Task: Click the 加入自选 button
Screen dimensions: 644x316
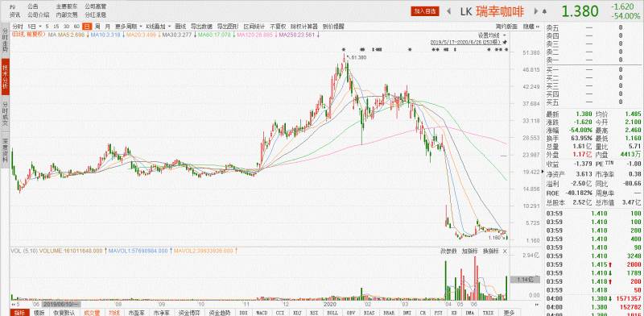Action: [x=425, y=11]
